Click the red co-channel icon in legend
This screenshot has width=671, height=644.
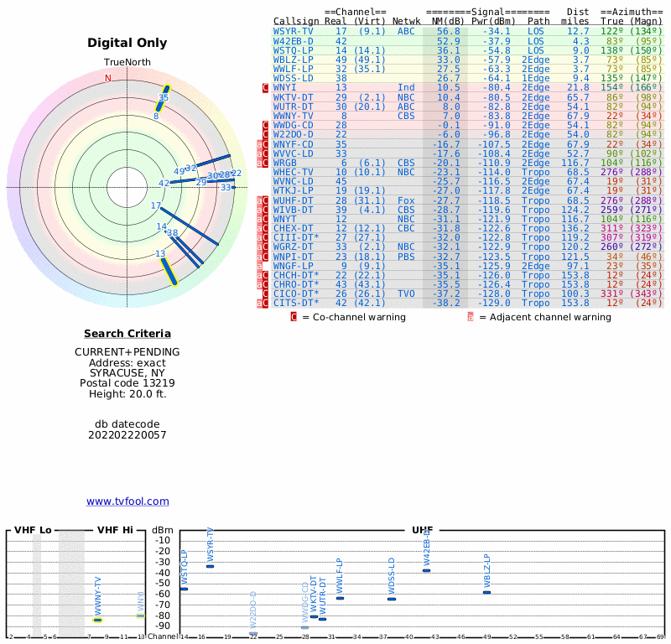(294, 317)
